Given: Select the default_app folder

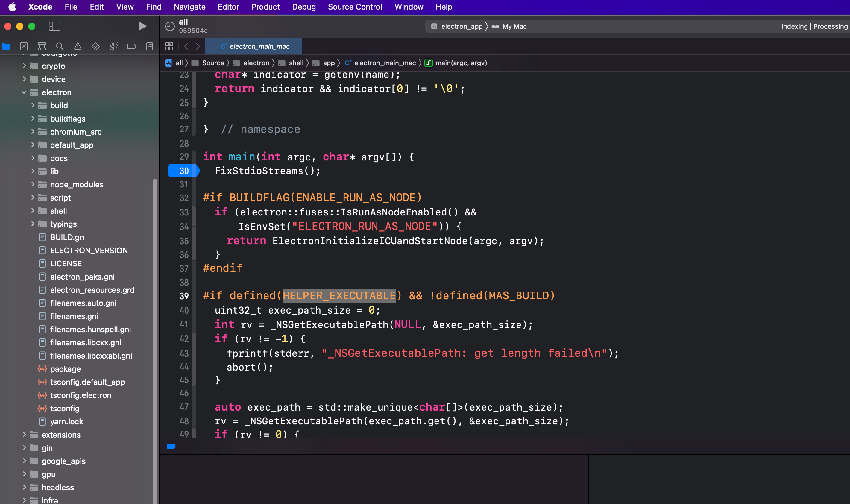Looking at the screenshot, I should click(x=71, y=145).
